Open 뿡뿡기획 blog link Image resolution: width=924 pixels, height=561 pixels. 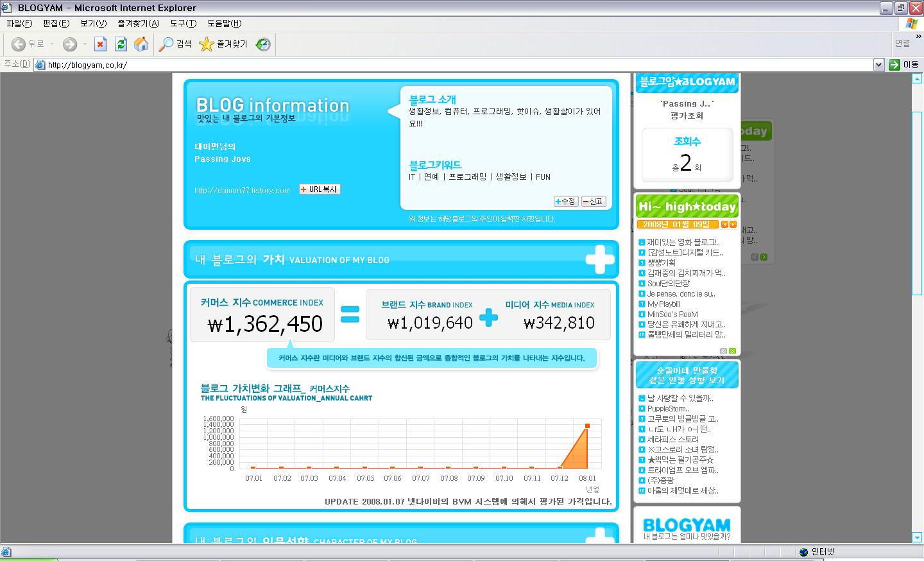coord(661,263)
